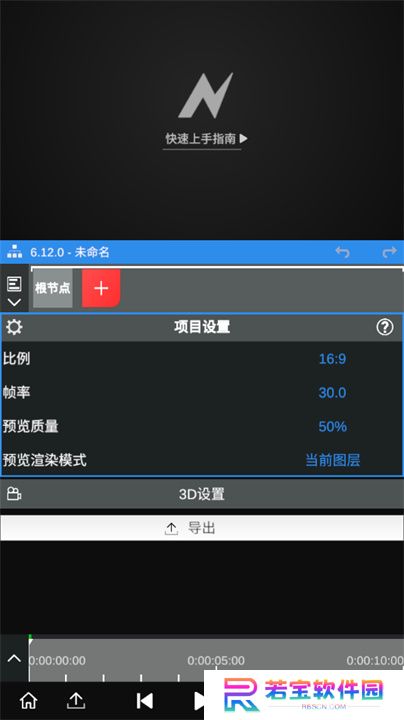Click the redo arrow icon
Viewport: 404px width, 720px height.
389,252
